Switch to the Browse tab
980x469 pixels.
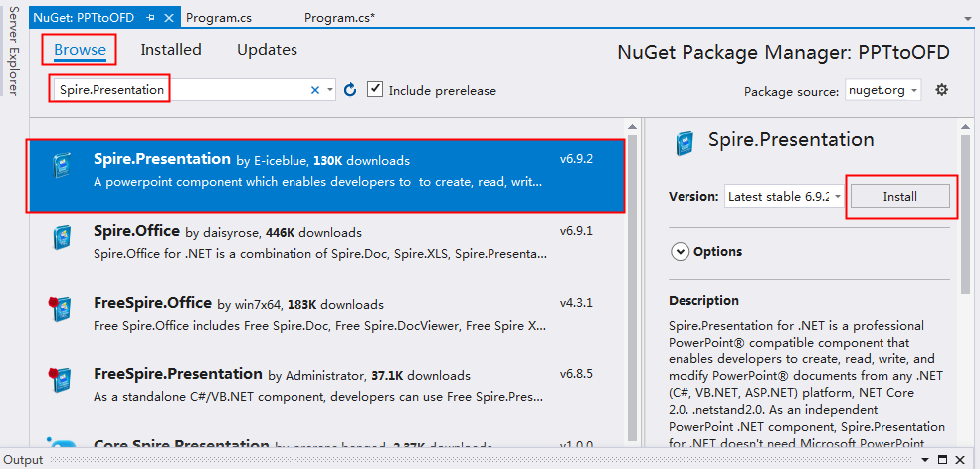tap(80, 50)
